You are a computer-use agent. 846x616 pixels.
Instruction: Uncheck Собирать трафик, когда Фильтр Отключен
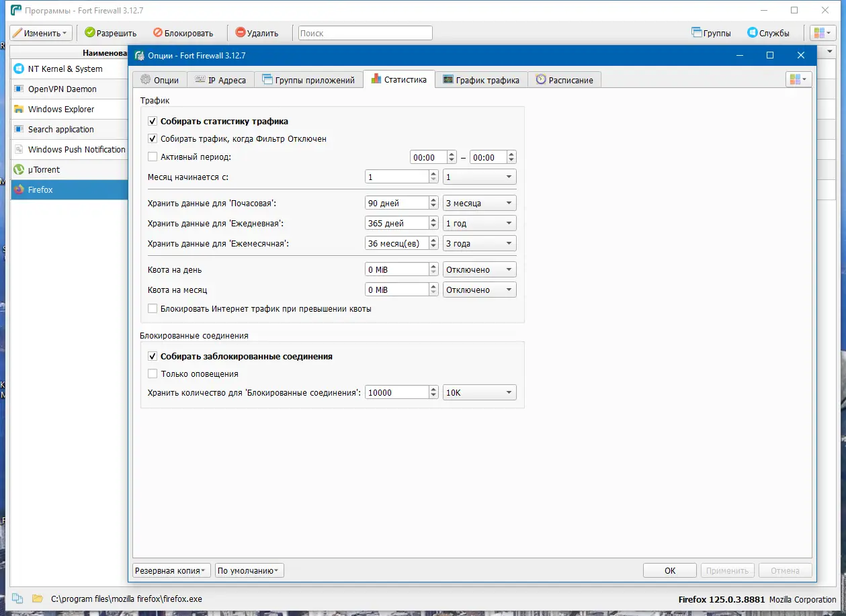coord(153,138)
